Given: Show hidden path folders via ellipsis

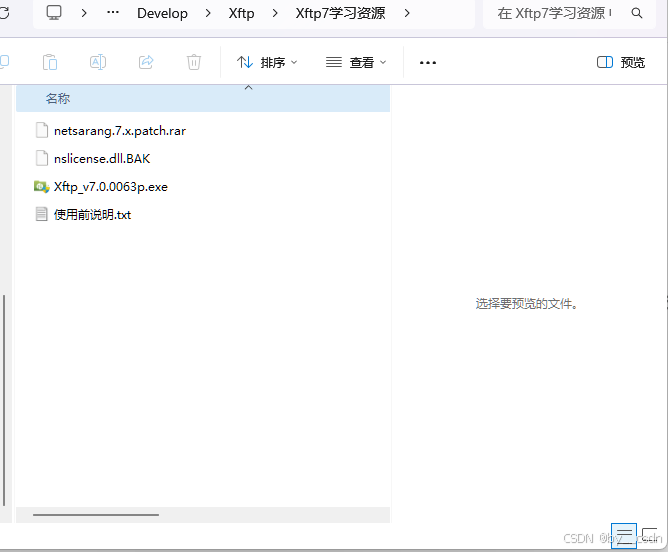Looking at the screenshot, I should point(113,13).
